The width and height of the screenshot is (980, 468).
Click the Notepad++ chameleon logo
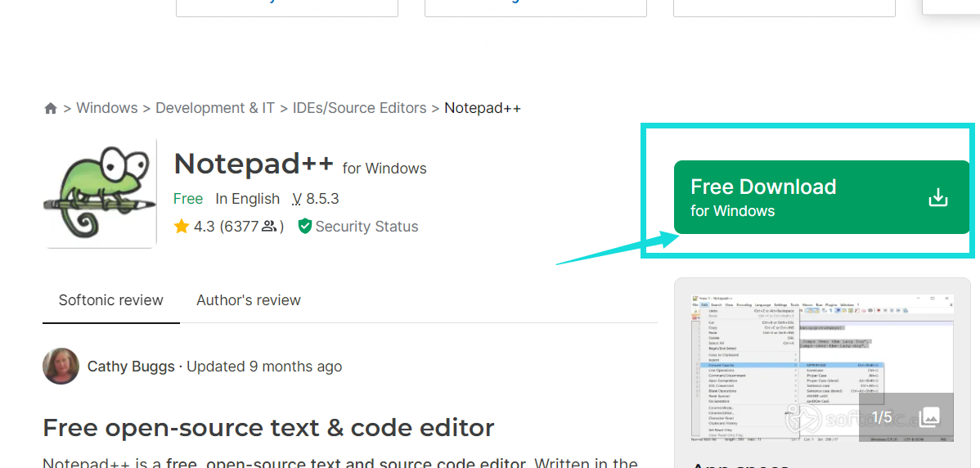[x=100, y=192]
